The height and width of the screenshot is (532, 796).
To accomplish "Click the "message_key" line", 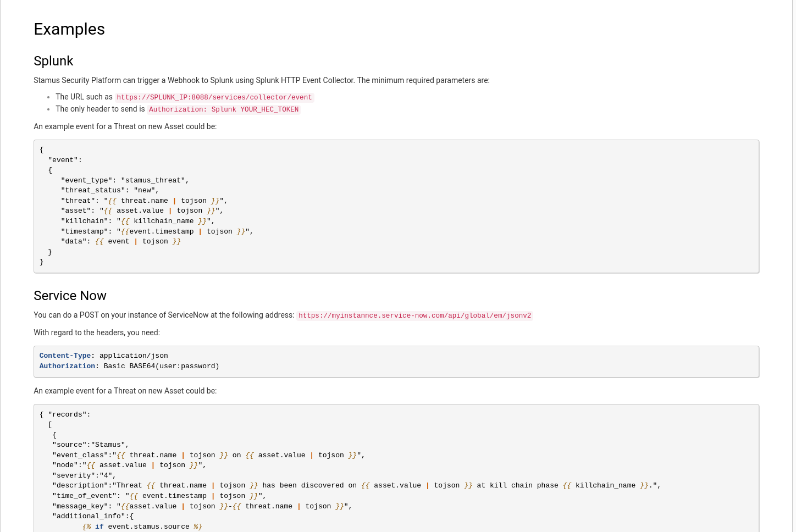I will coord(202,506).
